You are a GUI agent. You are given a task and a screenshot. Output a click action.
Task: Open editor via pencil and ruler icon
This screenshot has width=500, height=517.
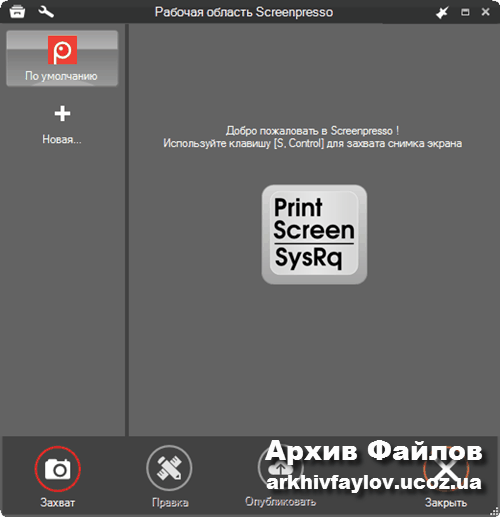click(x=169, y=468)
